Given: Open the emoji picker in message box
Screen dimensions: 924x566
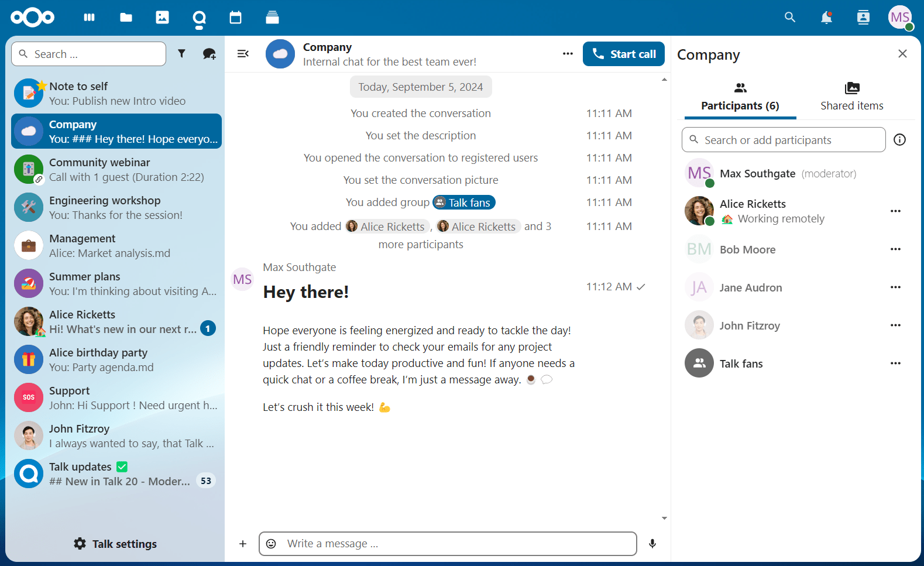Looking at the screenshot, I should 272,544.
